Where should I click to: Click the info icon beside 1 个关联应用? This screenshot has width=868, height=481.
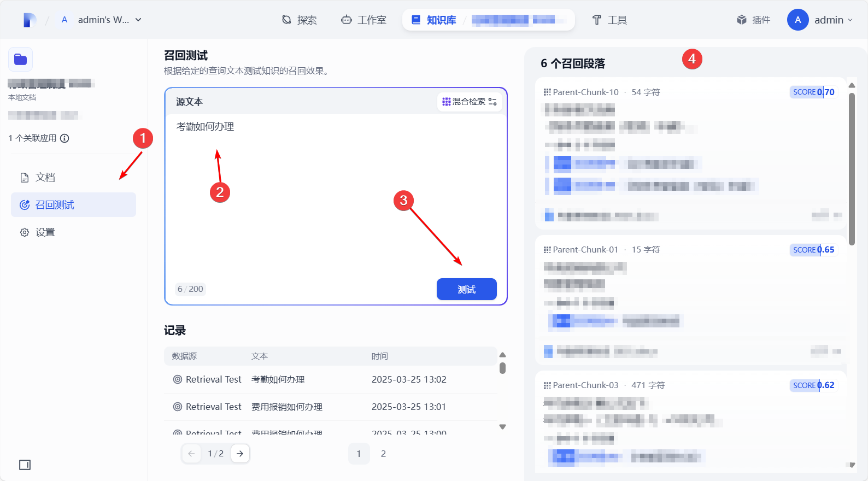click(64, 138)
